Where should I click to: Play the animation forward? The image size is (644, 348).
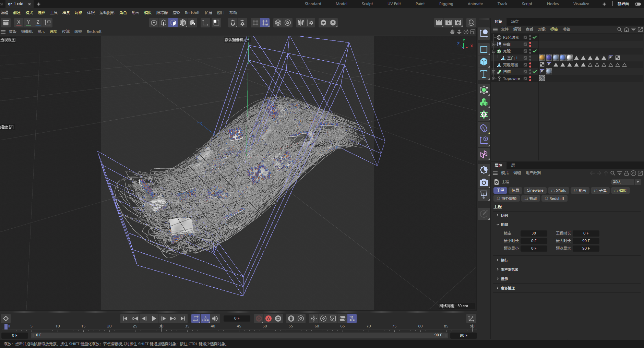[154, 319]
